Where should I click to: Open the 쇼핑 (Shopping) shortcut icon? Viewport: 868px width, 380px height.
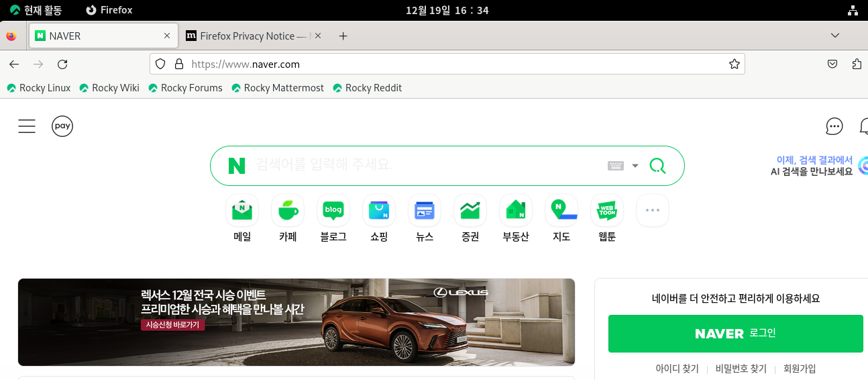(x=379, y=210)
